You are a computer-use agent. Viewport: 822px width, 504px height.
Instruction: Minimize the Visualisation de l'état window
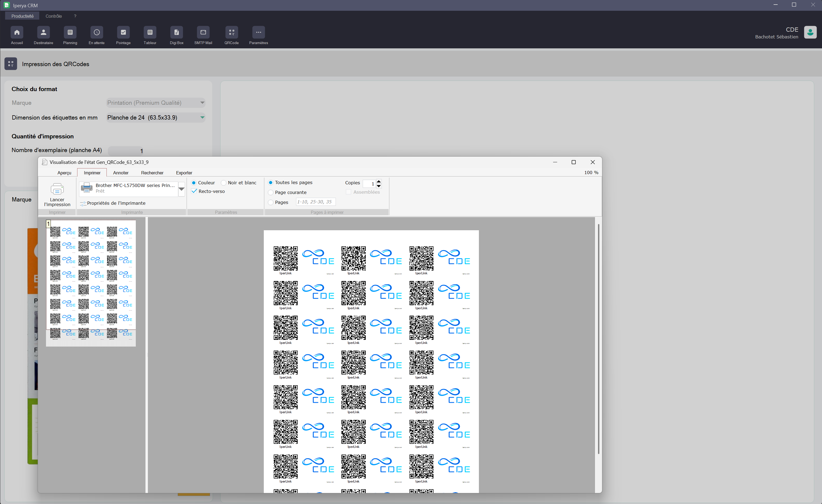(x=555, y=162)
